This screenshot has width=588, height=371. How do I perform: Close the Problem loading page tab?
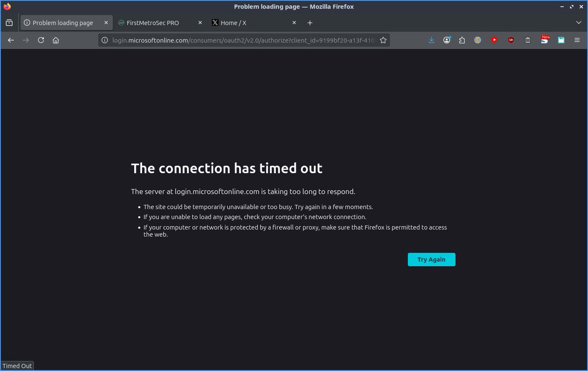coord(106,23)
